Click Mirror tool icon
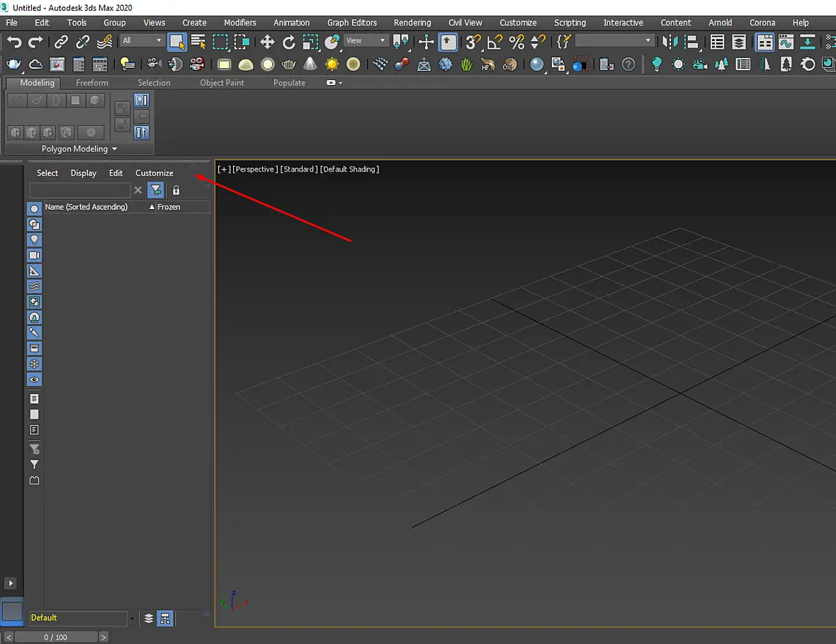This screenshot has height=644, width=836. point(670,42)
